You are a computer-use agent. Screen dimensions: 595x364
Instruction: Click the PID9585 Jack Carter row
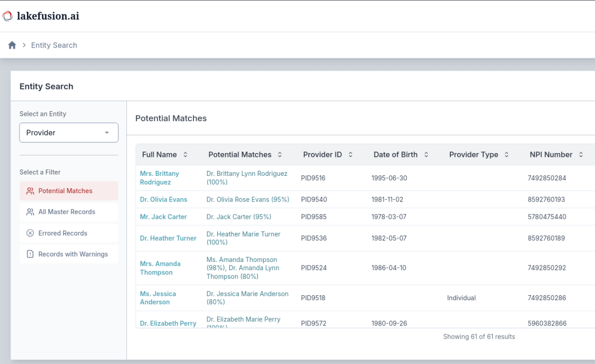[x=313, y=217]
